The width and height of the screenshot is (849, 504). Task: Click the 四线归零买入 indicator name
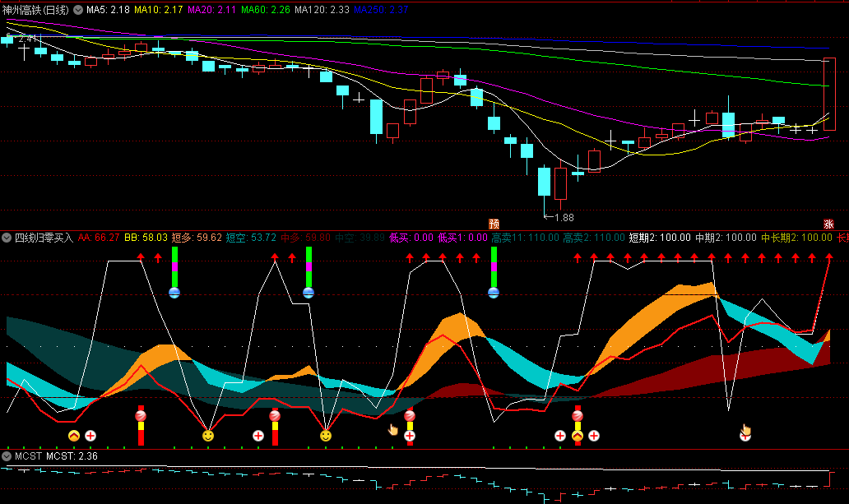click(44, 238)
